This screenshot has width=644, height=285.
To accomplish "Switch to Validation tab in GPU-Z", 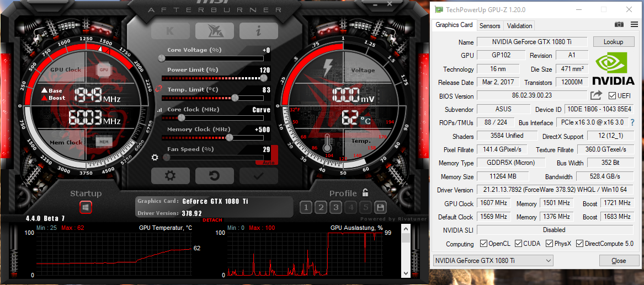I will [519, 25].
